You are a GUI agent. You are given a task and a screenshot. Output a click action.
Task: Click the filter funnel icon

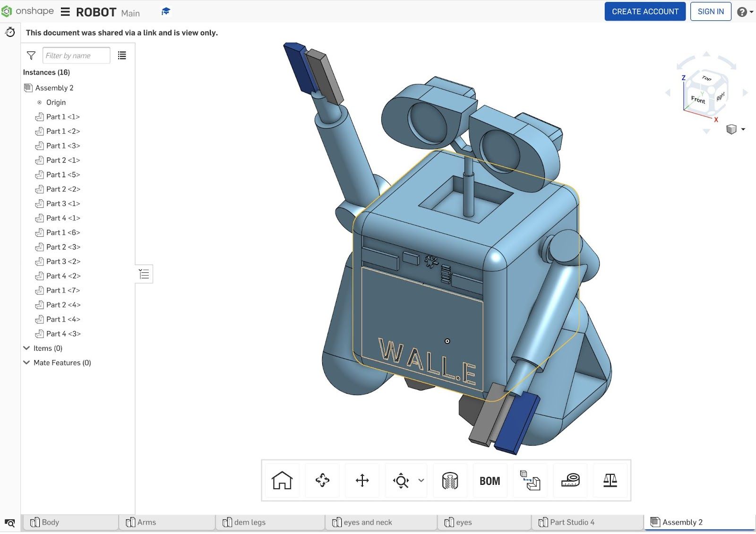(x=31, y=56)
